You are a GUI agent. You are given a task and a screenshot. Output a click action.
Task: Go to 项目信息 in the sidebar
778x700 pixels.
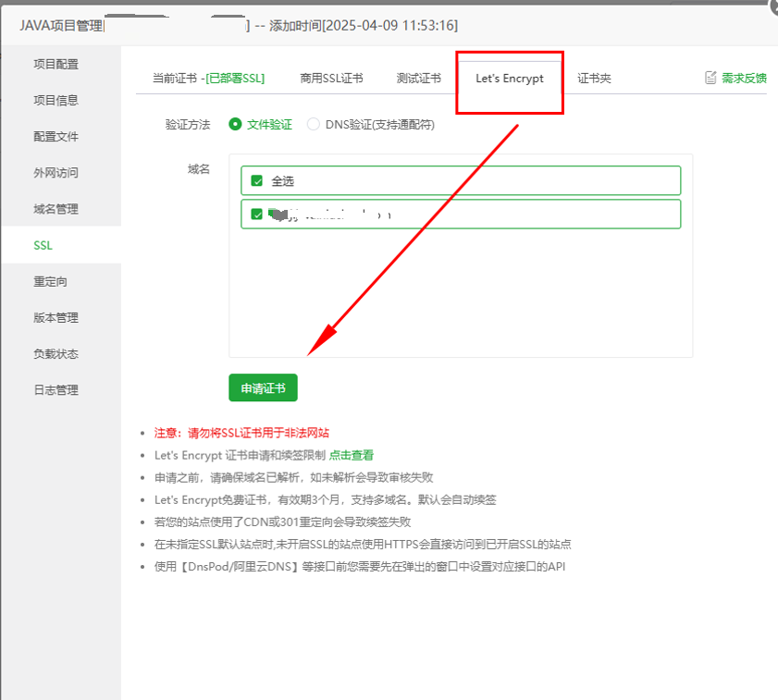pos(56,100)
